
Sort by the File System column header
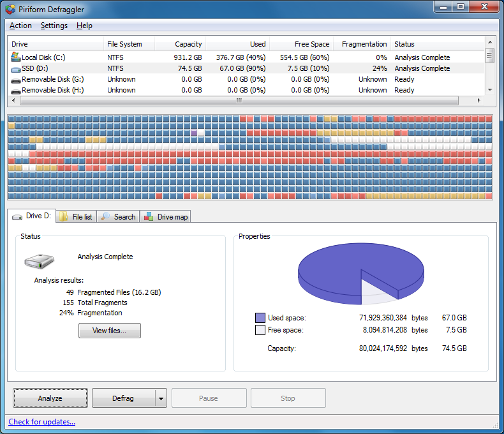click(130, 44)
